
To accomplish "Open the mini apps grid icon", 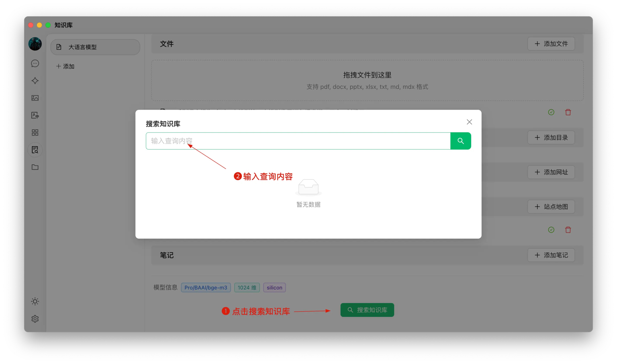I will pos(35,132).
